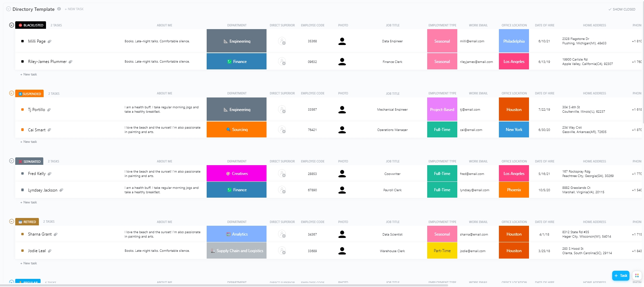Image resolution: width=644 pixels, height=287 pixels.
Task: Click the horizontal scrollbar at the bottom
Action: [x=224, y=285]
